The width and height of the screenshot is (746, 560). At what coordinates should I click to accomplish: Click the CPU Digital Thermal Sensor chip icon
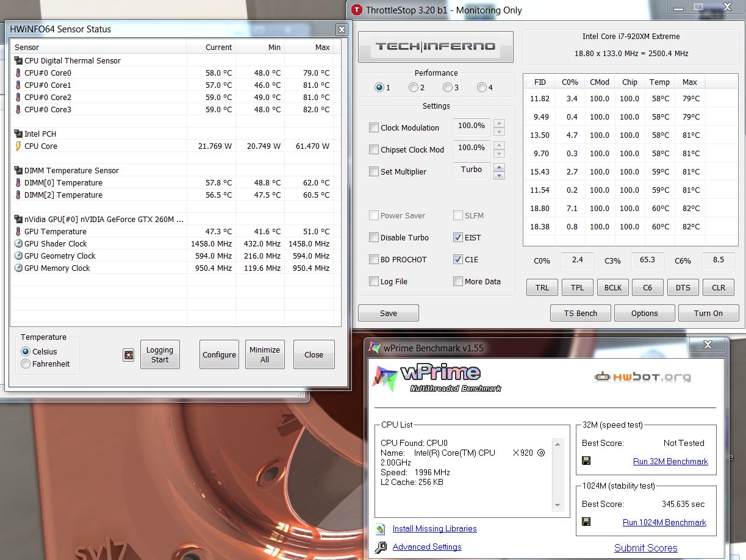[x=18, y=61]
